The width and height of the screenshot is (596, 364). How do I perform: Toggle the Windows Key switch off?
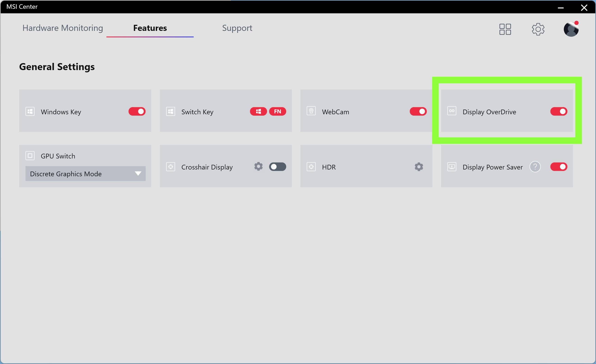(x=137, y=111)
